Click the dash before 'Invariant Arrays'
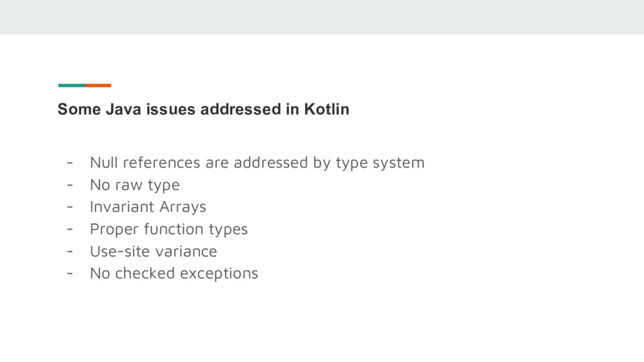 click(69, 207)
